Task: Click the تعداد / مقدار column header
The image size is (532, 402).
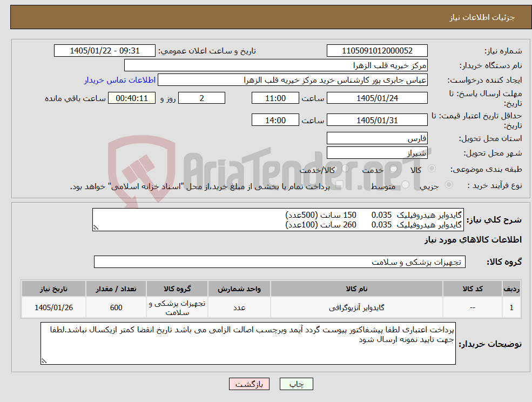Action: pos(116,289)
